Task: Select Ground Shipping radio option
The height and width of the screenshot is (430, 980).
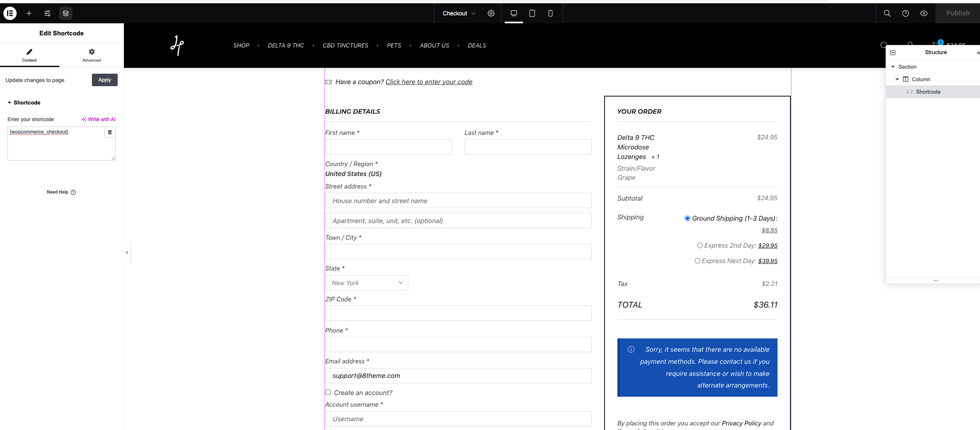Action: click(x=687, y=218)
